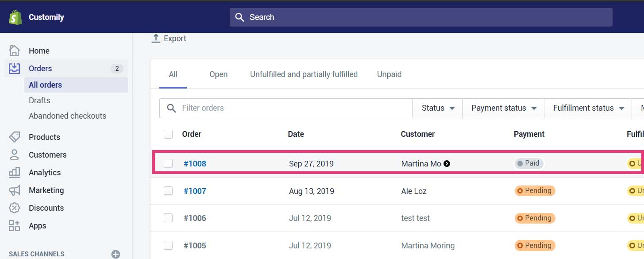Tick the checkbox for order #1008
This screenshot has height=259, width=644.
(x=168, y=163)
